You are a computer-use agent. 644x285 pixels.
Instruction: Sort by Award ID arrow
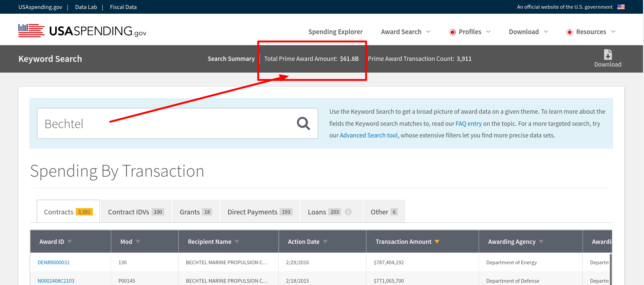click(69, 242)
